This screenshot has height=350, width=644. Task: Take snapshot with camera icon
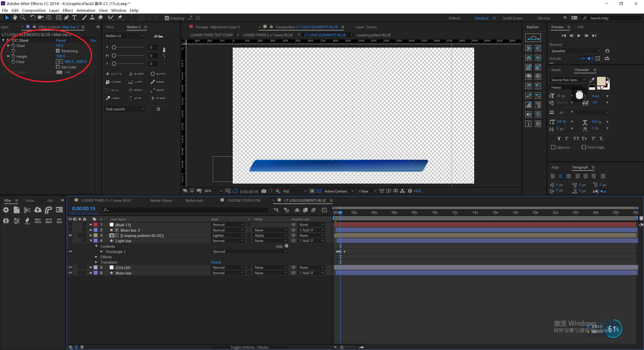(264, 191)
